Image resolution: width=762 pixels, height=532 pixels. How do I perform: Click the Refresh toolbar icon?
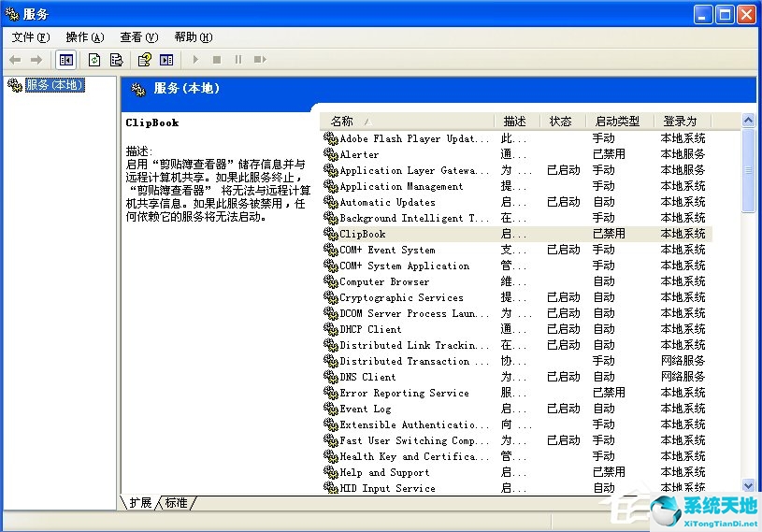tap(94, 60)
